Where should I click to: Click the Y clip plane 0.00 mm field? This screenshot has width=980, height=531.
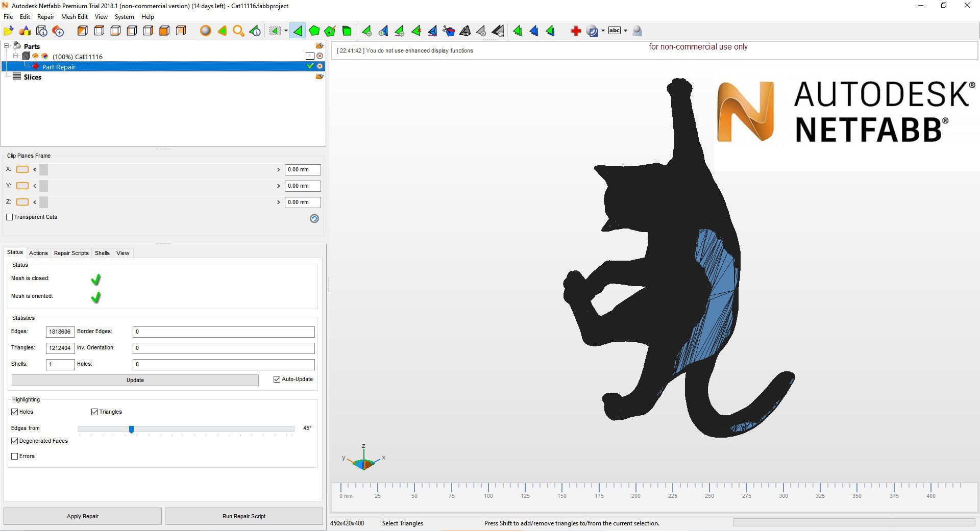(x=303, y=186)
